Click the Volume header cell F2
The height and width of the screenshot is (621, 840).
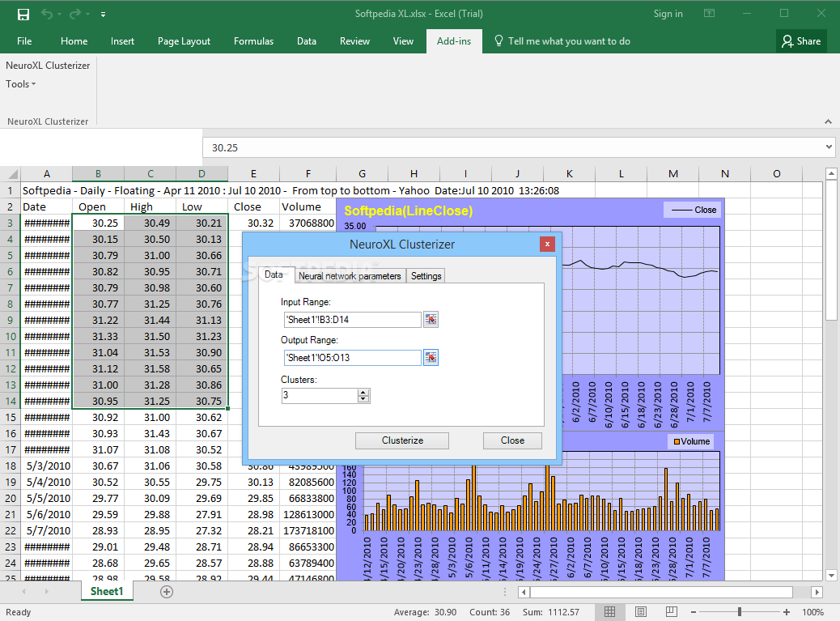(308, 206)
